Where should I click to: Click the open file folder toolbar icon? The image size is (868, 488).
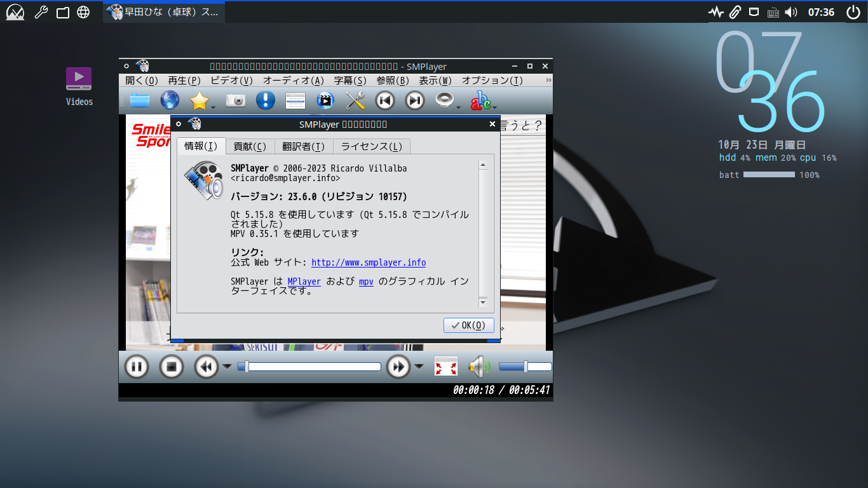[x=139, y=100]
